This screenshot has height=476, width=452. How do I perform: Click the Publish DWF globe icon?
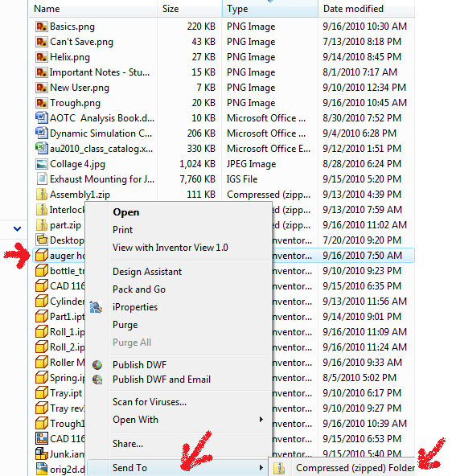[x=97, y=364]
